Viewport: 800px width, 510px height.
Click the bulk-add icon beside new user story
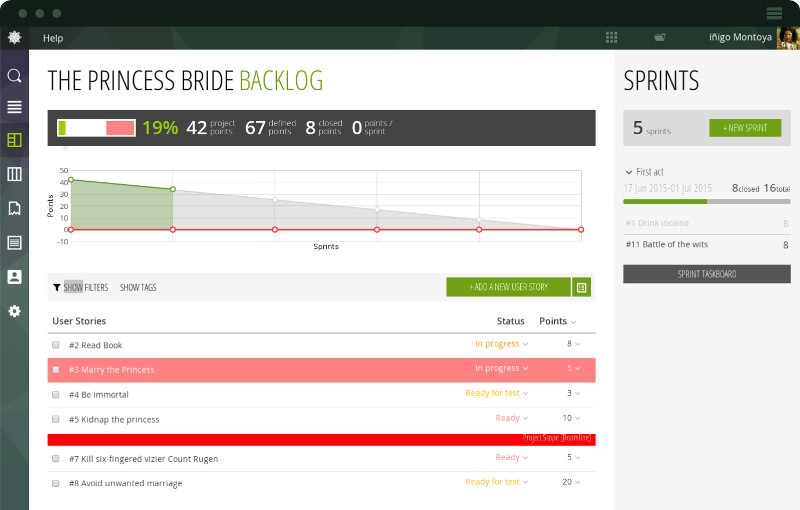pos(581,287)
